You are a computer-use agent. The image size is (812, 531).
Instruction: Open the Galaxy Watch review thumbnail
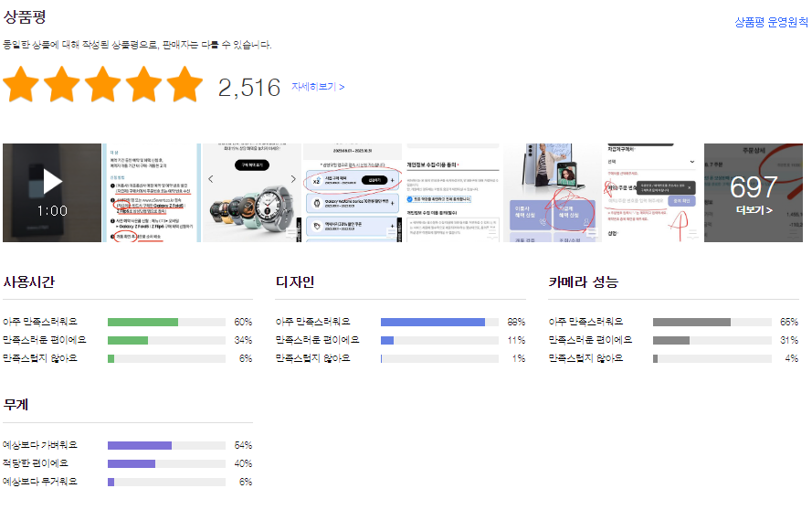[252, 193]
